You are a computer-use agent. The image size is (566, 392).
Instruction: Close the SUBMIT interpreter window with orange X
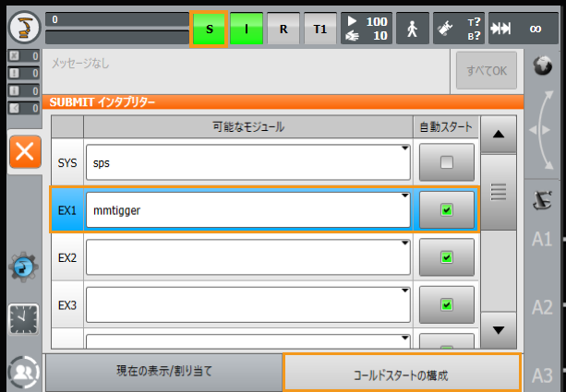tap(25, 151)
